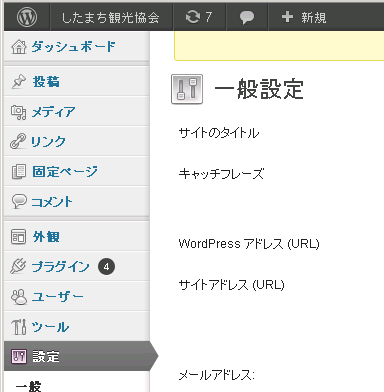Click the 外観 appearance icon
The height and width of the screenshot is (392, 384).
pyautogui.click(x=18, y=237)
